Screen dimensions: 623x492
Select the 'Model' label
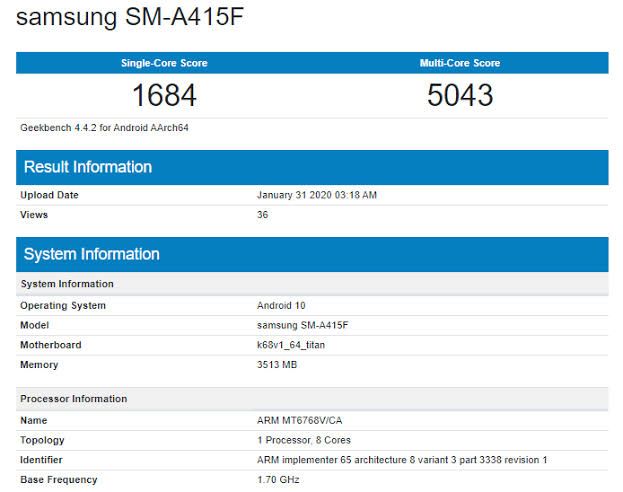tap(34, 325)
